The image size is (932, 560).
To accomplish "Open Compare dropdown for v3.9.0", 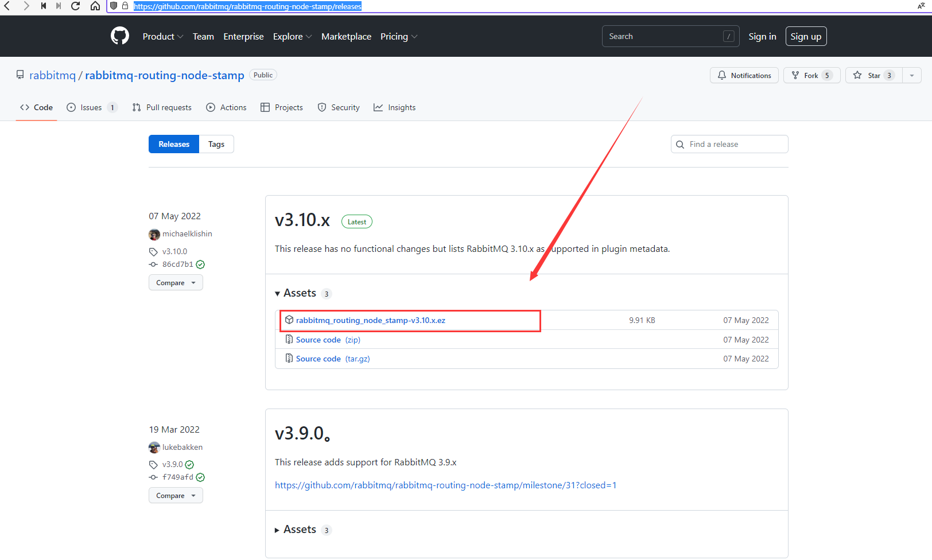I will point(176,496).
